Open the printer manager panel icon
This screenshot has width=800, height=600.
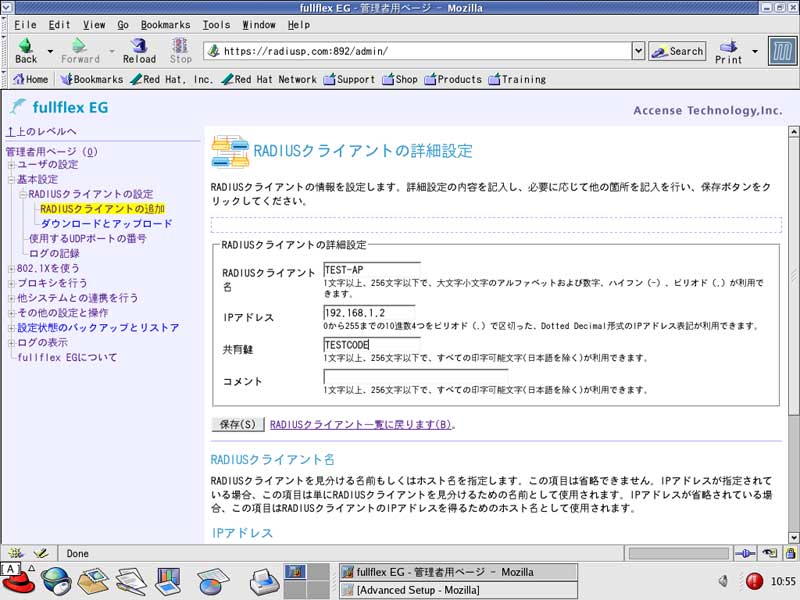tap(264, 581)
